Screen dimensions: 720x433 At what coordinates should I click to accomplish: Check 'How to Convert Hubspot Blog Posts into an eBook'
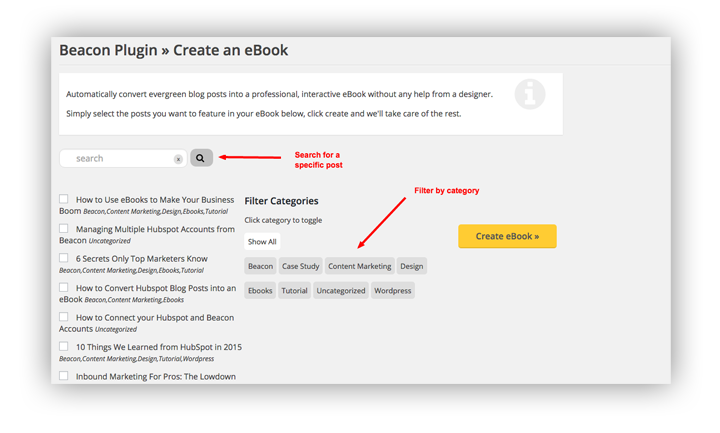(x=63, y=287)
